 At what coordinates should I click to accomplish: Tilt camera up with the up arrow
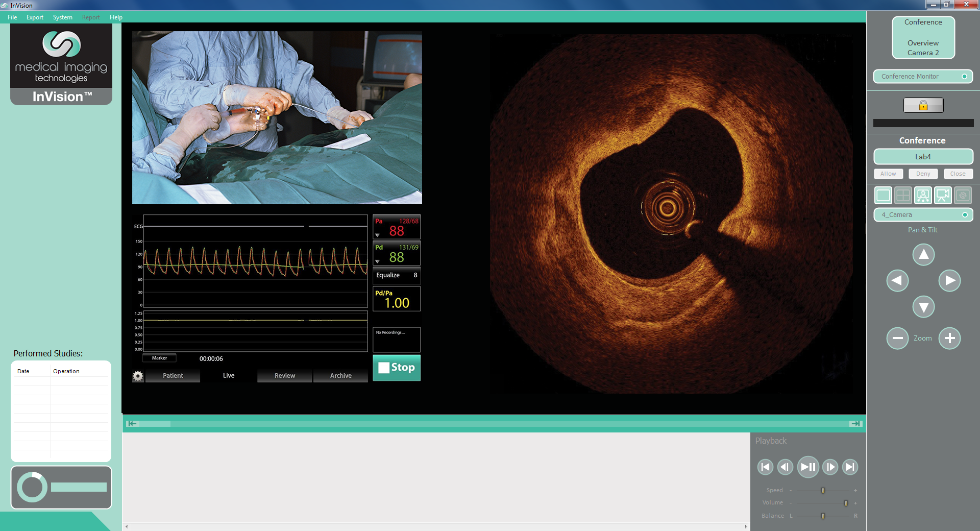[923, 255]
